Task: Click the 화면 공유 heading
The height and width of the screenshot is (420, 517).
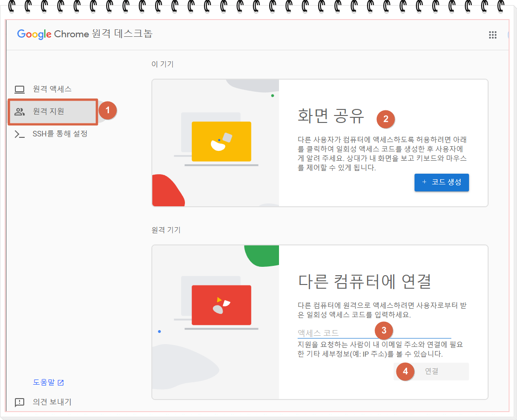Action: pyautogui.click(x=331, y=116)
